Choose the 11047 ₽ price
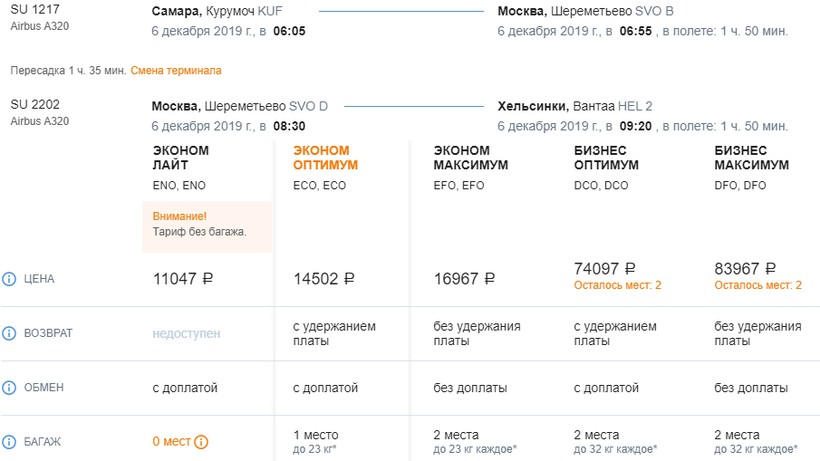Screen dimensions: 820x461 [183, 279]
